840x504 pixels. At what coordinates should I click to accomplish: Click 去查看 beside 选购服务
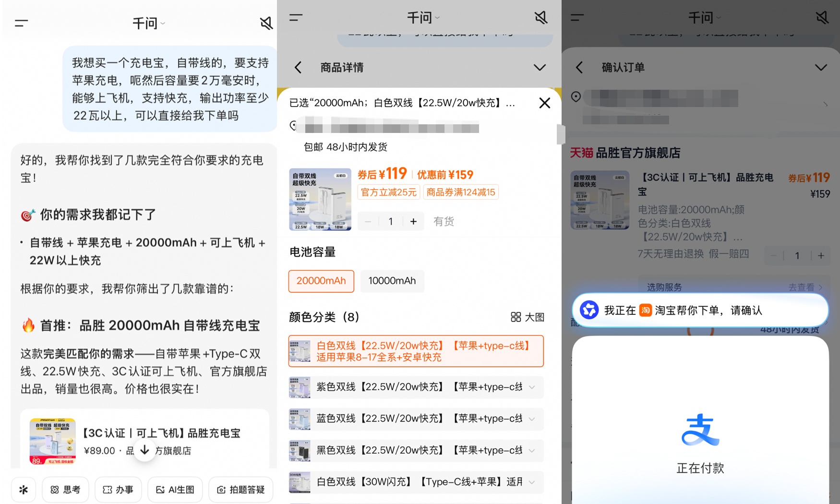tap(805, 288)
